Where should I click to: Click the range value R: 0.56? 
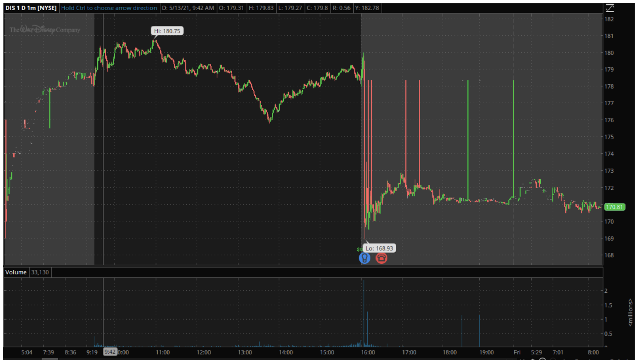click(x=341, y=8)
